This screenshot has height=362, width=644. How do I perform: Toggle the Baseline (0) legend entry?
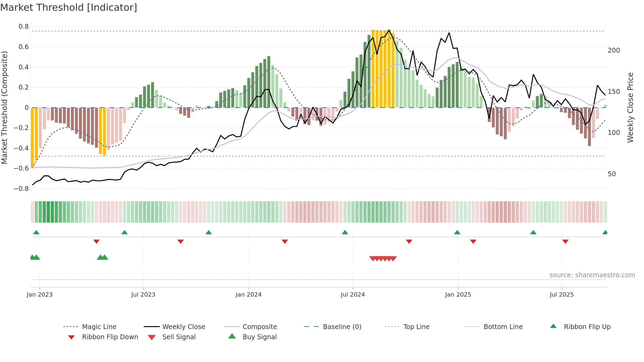point(333,327)
